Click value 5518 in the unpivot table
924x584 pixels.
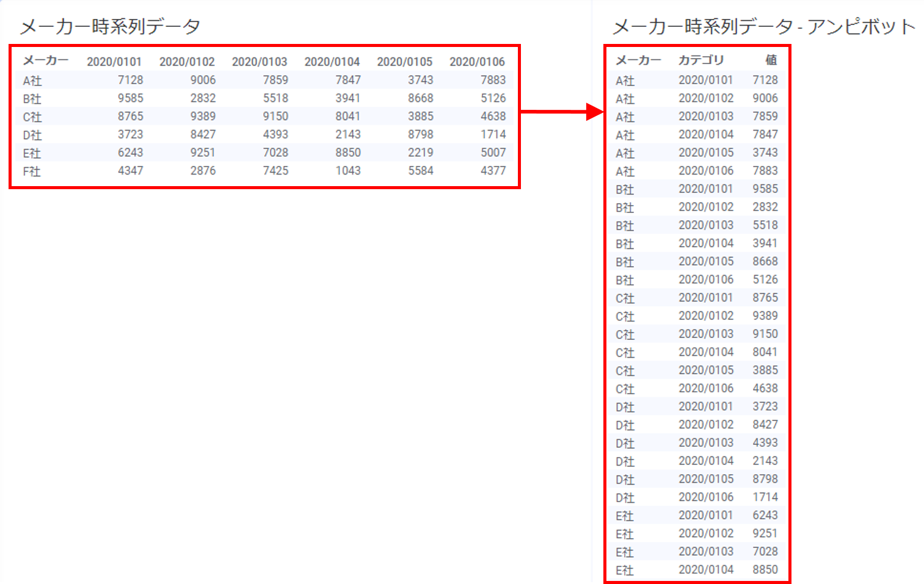pyautogui.click(x=765, y=225)
